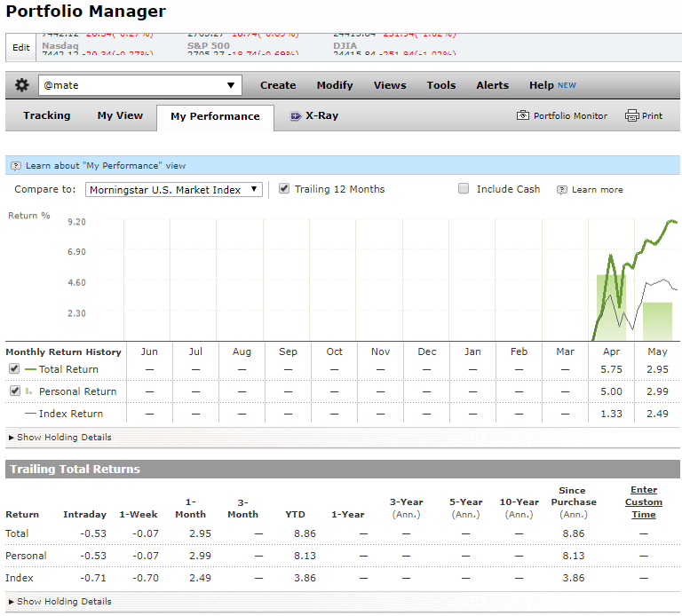The width and height of the screenshot is (682, 616).
Task: Click the DJIA ticker label
Action: (345, 45)
